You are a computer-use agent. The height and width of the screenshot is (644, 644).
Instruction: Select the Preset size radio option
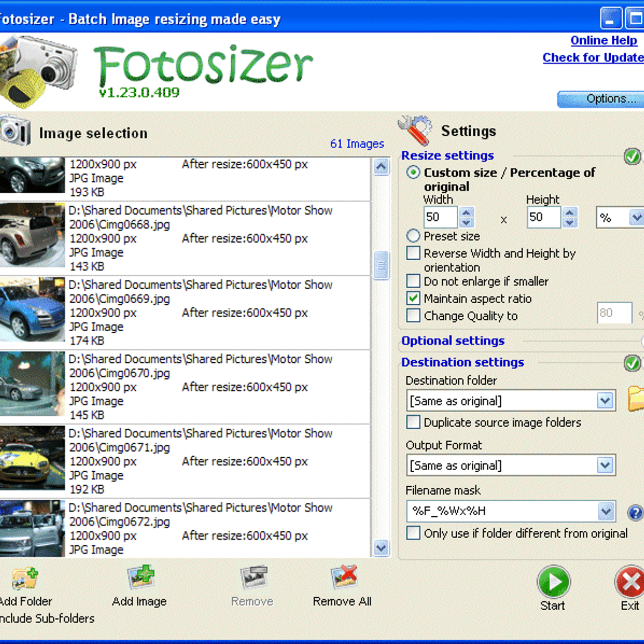pyautogui.click(x=413, y=236)
